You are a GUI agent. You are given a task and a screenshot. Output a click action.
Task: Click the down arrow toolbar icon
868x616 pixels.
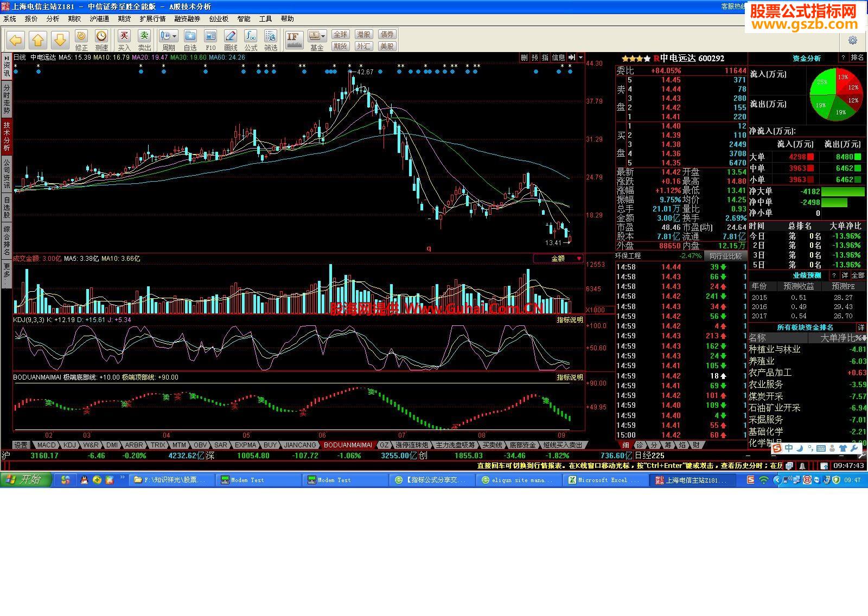point(60,40)
